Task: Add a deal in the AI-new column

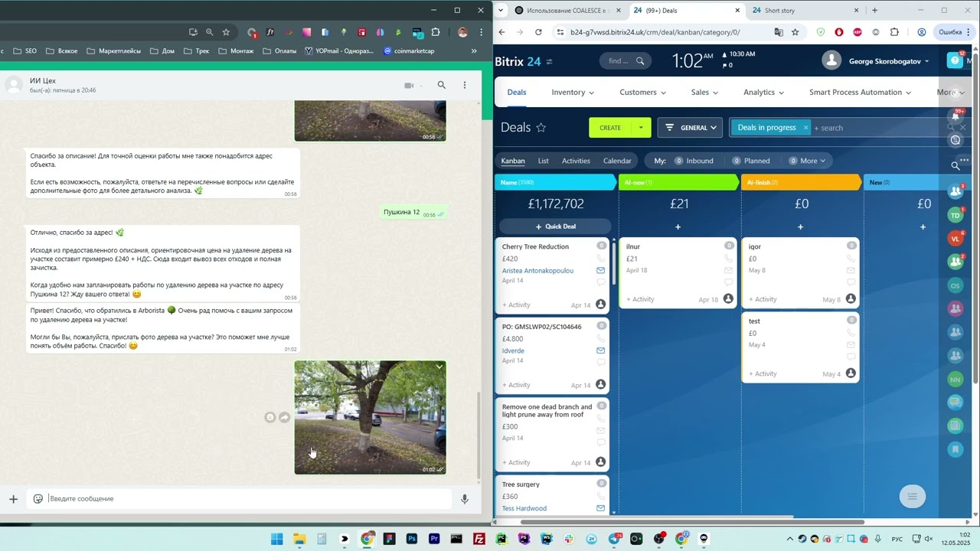Action: click(678, 227)
